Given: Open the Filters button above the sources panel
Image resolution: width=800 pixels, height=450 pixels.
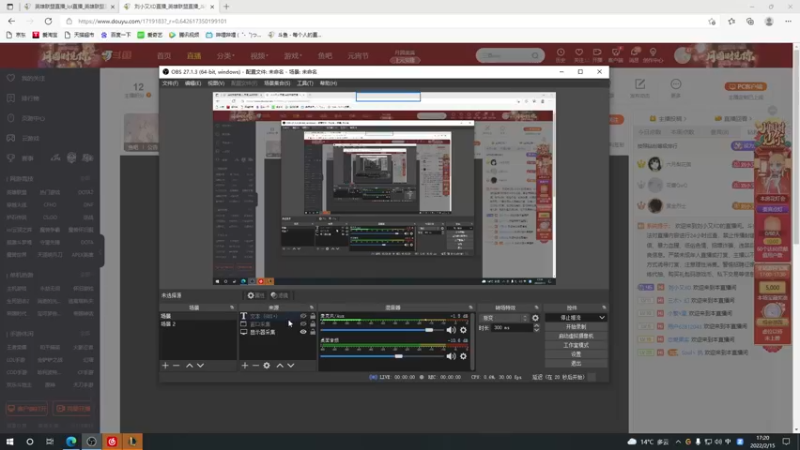Looking at the screenshot, I should pos(280,295).
